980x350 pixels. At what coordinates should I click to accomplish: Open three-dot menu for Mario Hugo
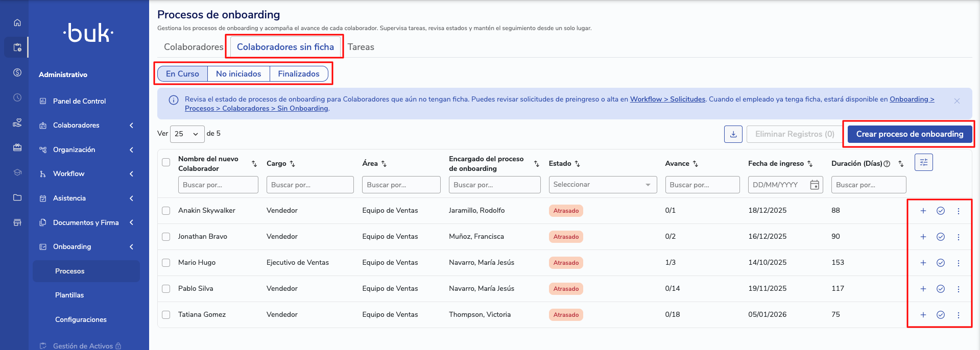[x=958, y=263]
